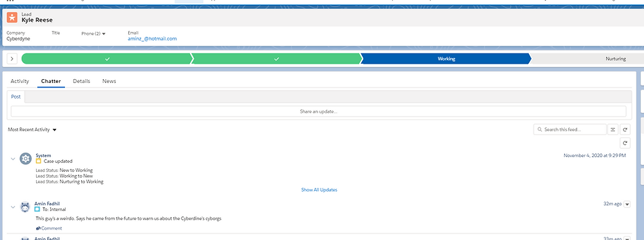
Task: Open the System author link
Action: pyautogui.click(x=43, y=156)
